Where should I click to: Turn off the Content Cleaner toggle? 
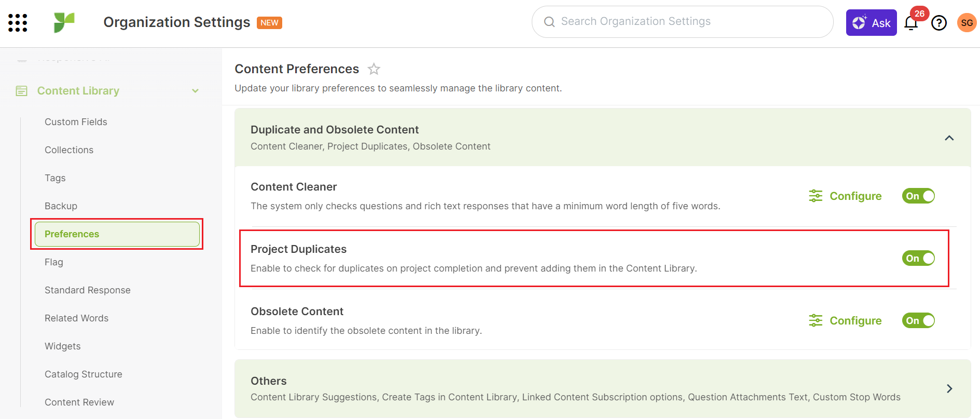coord(918,196)
